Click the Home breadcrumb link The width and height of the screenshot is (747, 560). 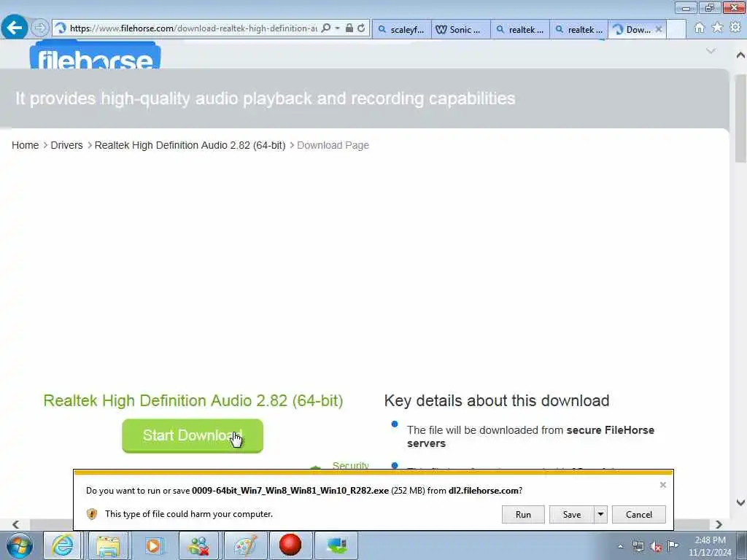pyautogui.click(x=26, y=145)
